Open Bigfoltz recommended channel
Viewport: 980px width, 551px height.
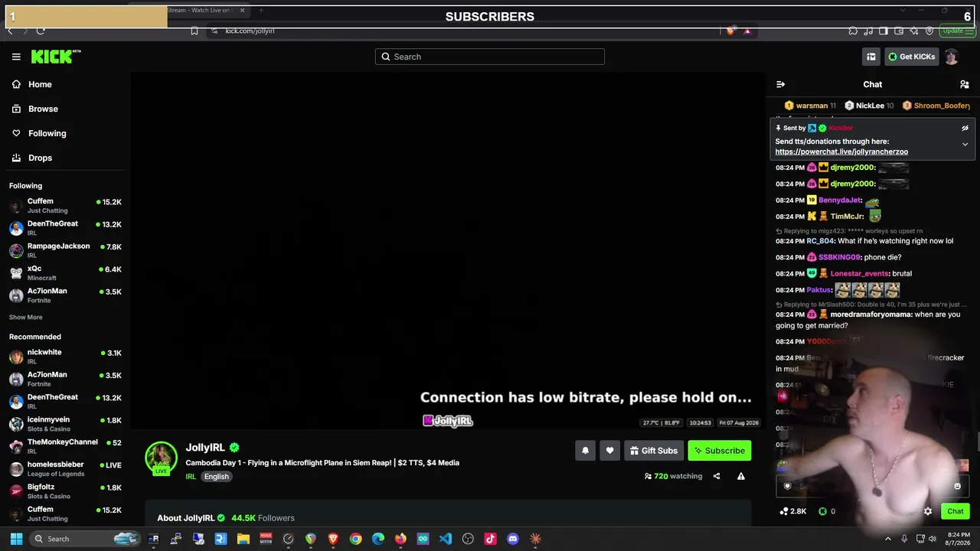pyautogui.click(x=65, y=491)
